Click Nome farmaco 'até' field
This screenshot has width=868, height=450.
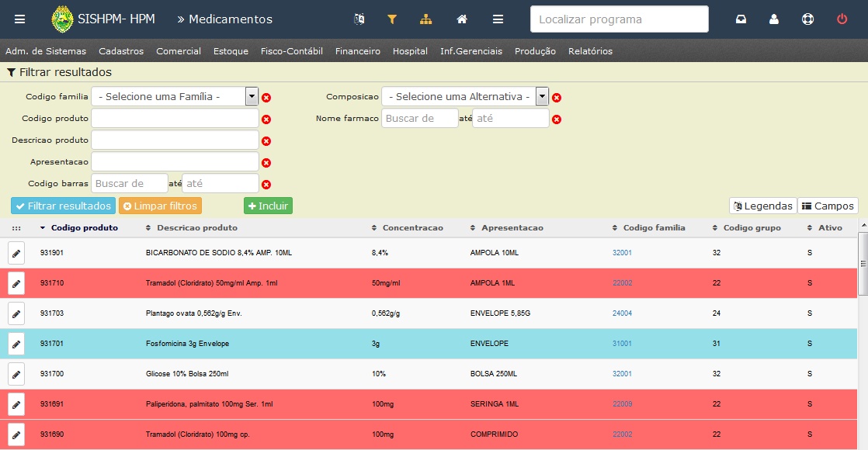click(510, 119)
